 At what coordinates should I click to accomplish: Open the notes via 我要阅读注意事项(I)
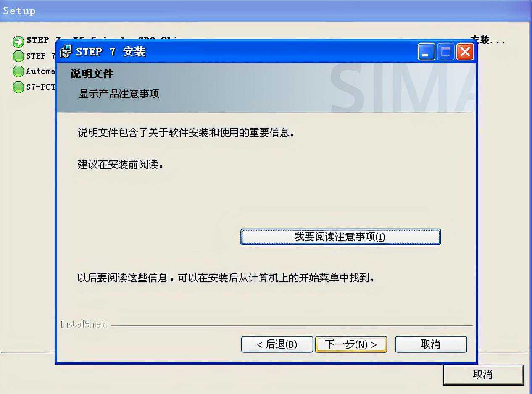pos(340,236)
